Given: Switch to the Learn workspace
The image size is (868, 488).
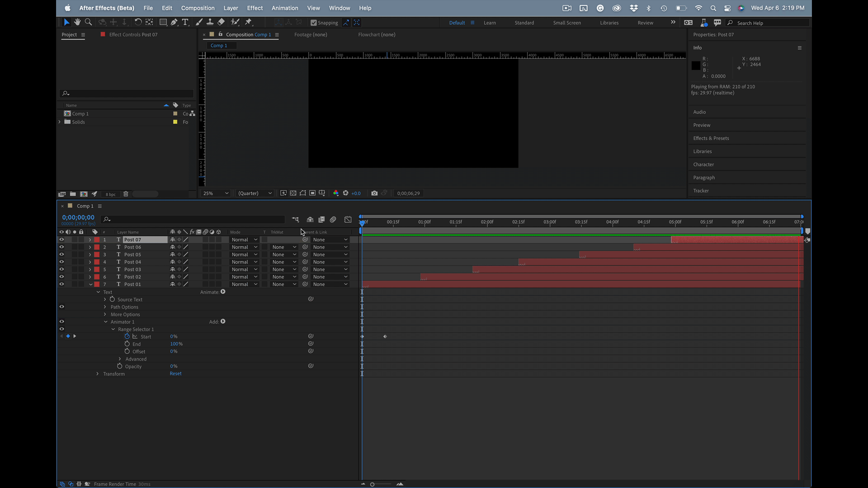Looking at the screenshot, I should pyautogui.click(x=490, y=23).
